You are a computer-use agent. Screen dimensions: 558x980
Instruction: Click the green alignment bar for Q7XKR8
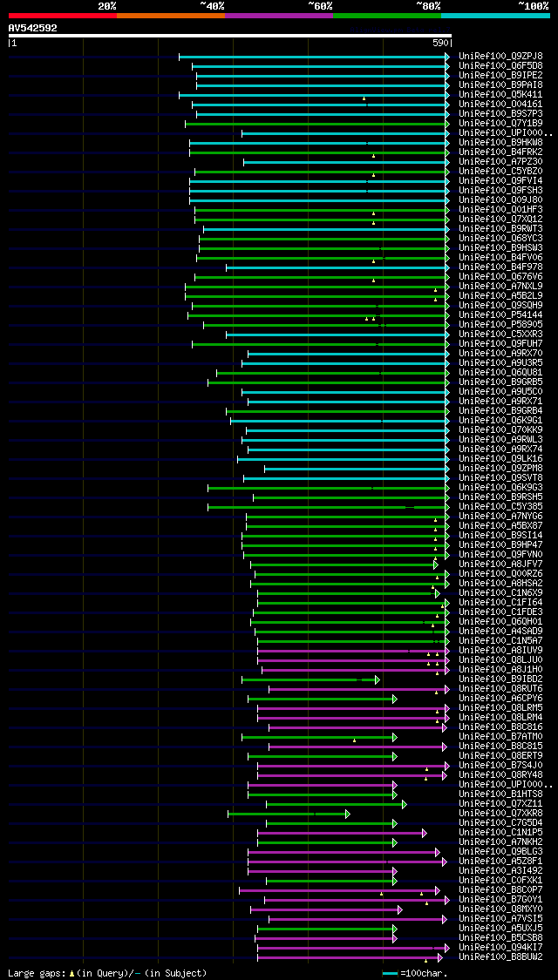click(289, 814)
